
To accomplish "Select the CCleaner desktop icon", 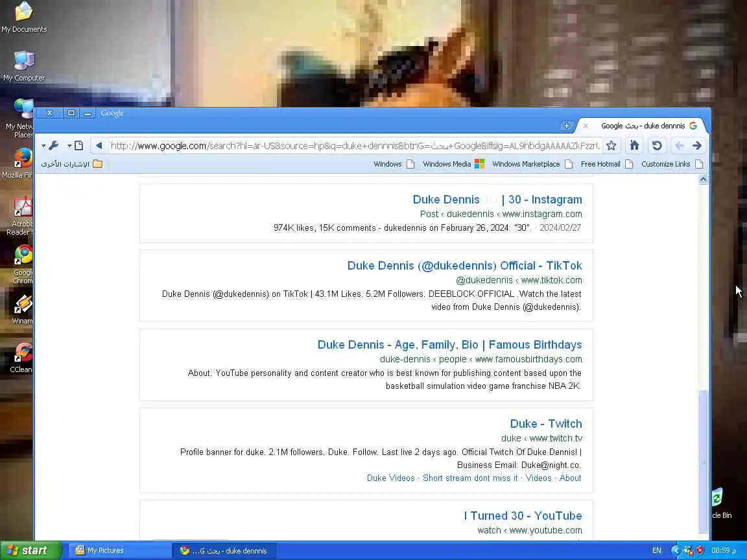I will coord(22,358).
